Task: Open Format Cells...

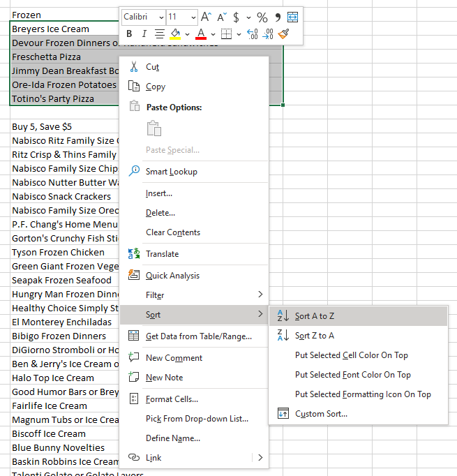Action: (x=194, y=399)
